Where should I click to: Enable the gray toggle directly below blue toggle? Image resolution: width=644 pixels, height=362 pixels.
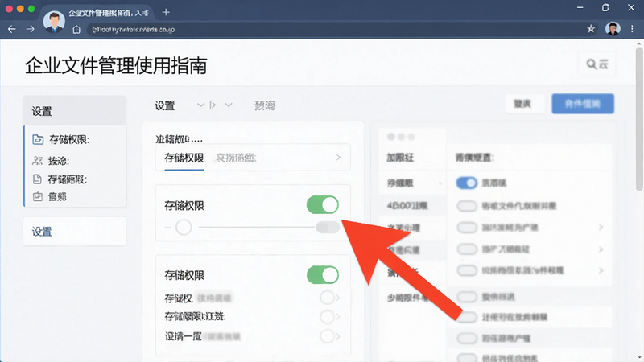pos(467,206)
